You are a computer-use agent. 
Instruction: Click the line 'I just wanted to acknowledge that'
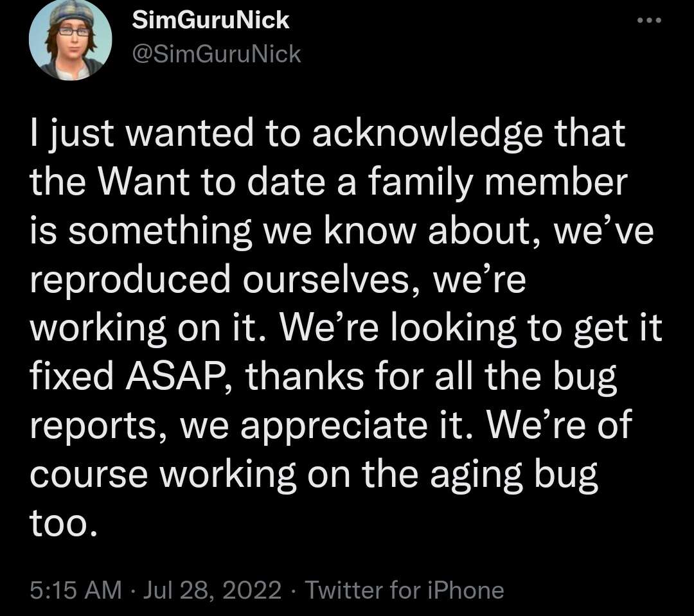click(x=328, y=134)
